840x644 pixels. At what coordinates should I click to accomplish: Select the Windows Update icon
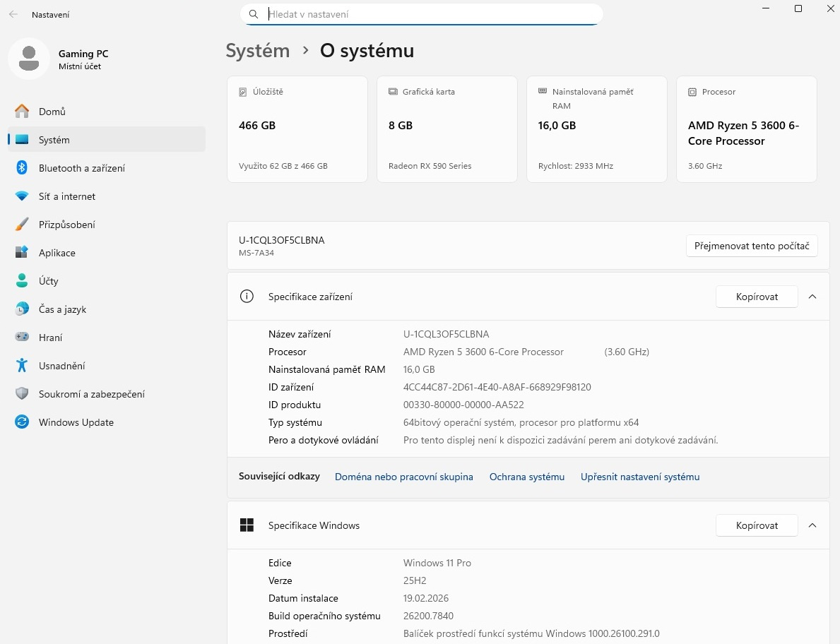tap(22, 422)
